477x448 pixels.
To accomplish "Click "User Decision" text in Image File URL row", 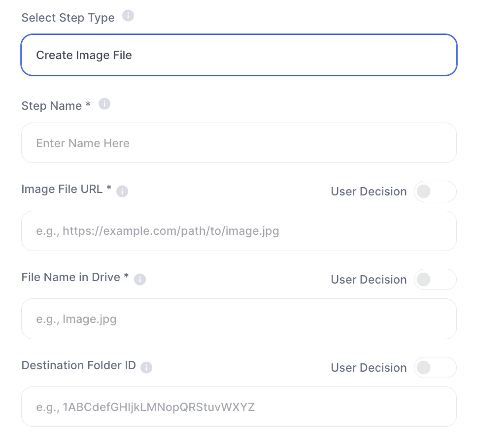I will click(369, 192).
